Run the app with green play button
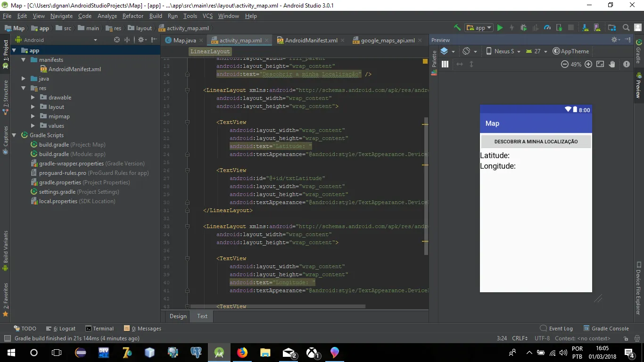Image resolution: width=644 pixels, height=362 pixels. tap(500, 28)
